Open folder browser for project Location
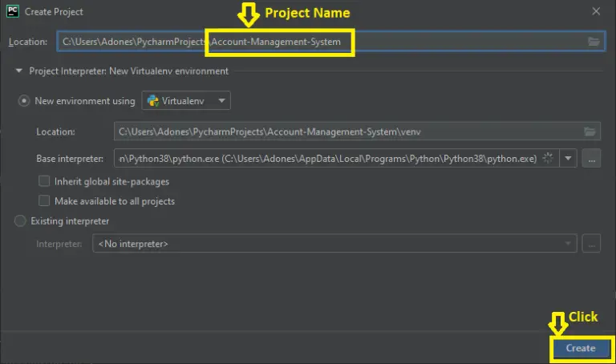The height and width of the screenshot is (364, 616). [594, 41]
